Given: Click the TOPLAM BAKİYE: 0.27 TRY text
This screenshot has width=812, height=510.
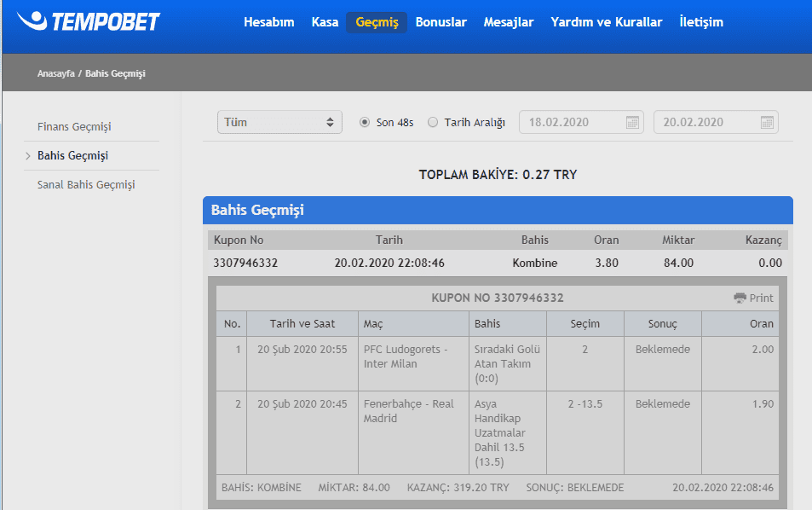Looking at the screenshot, I should (498, 175).
